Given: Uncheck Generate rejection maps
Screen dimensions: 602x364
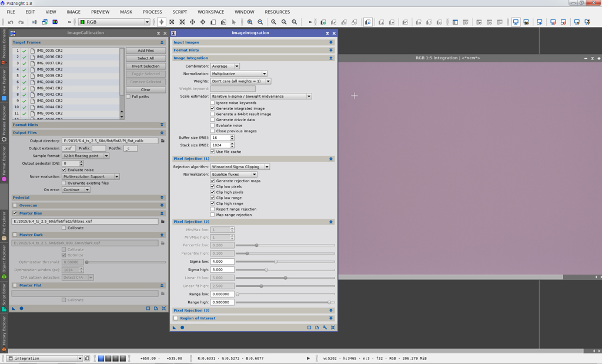Looking at the screenshot, I should click(213, 181).
